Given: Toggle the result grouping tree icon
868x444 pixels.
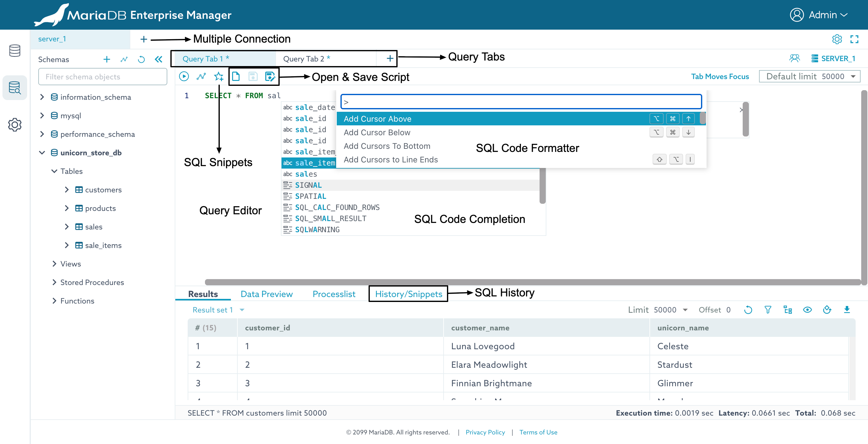Looking at the screenshot, I should tap(787, 310).
